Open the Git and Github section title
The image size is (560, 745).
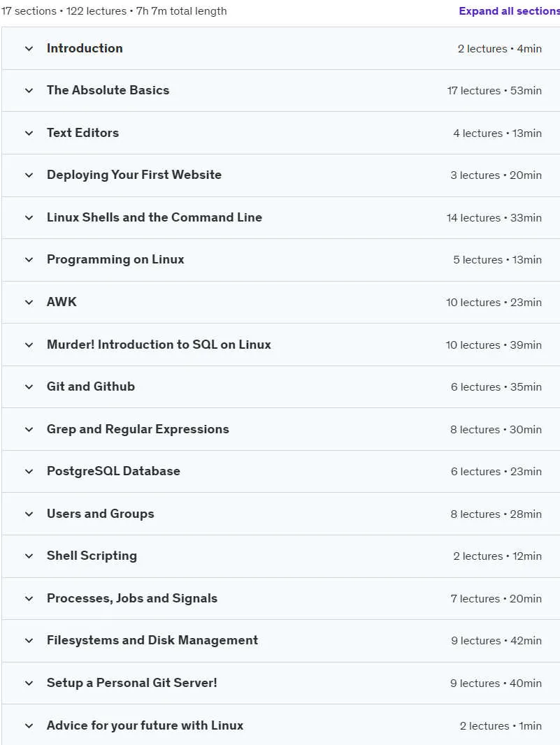91,386
